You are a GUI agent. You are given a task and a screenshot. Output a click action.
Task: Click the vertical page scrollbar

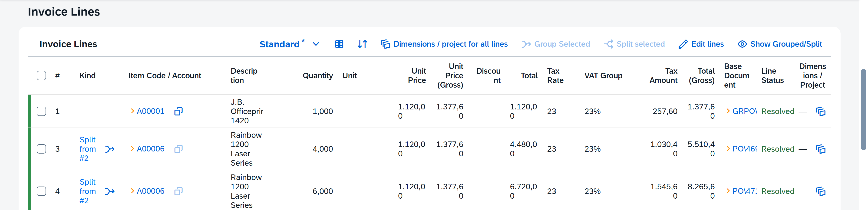tap(863, 110)
